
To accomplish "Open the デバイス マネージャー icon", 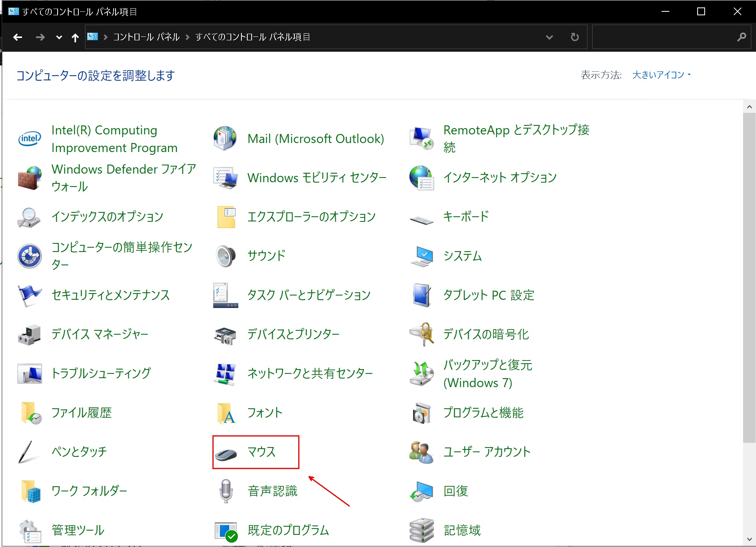I will [29, 335].
